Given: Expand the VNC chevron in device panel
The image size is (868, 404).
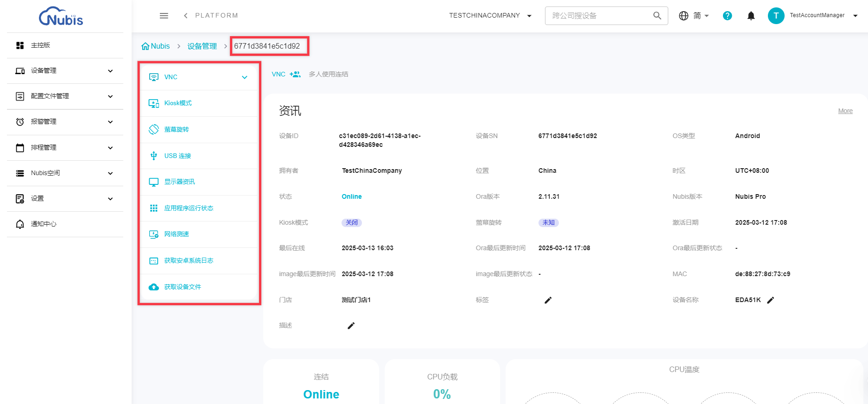Looking at the screenshot, I should 245,77.
